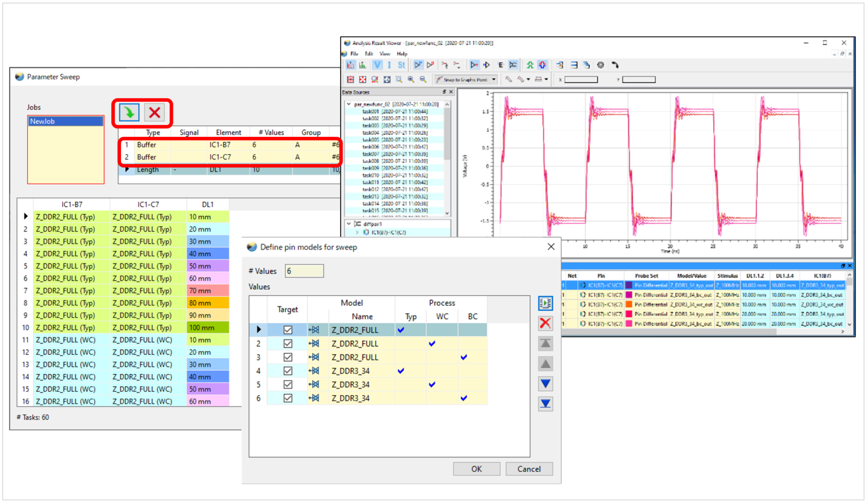Open the File menu in Analysis Result Viewer

click(x=355, y=54)
